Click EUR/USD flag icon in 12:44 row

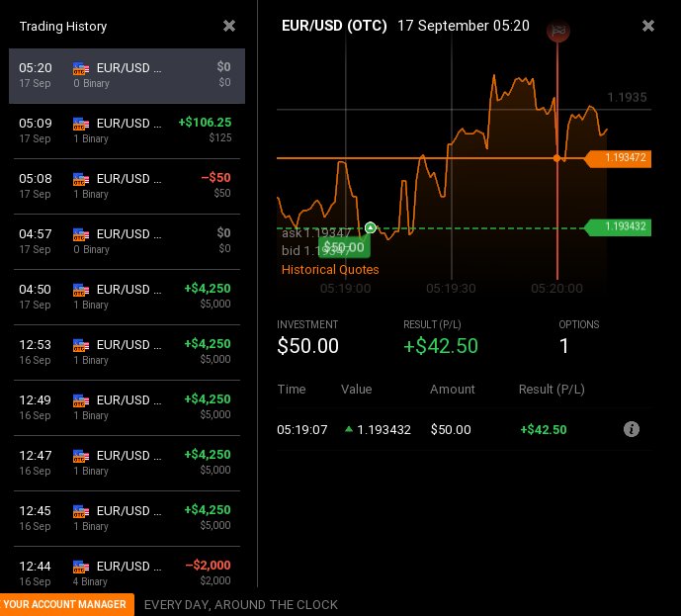click(81, 567)
